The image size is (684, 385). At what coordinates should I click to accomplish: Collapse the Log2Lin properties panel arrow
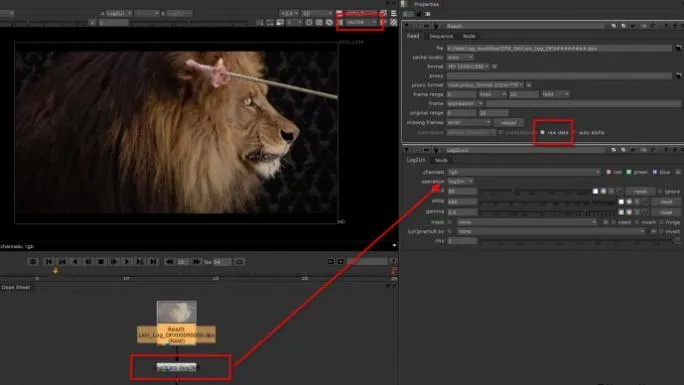pyautogui.click(x=407, y=150)
